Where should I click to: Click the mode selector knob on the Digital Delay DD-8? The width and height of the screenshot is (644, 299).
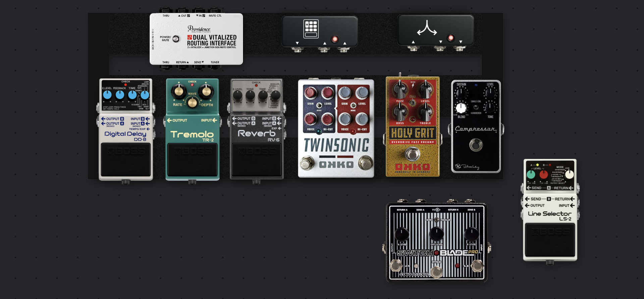(x=145, y=95)
